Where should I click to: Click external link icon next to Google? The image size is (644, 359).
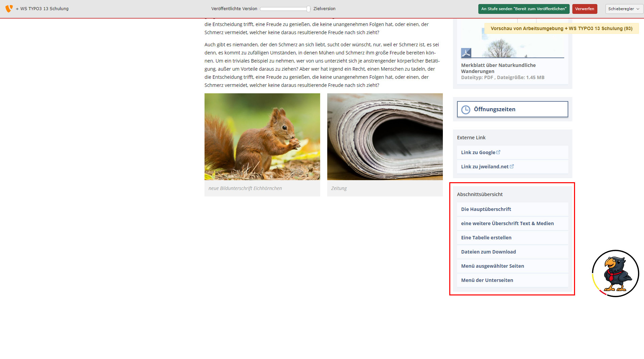click(498, 152)
